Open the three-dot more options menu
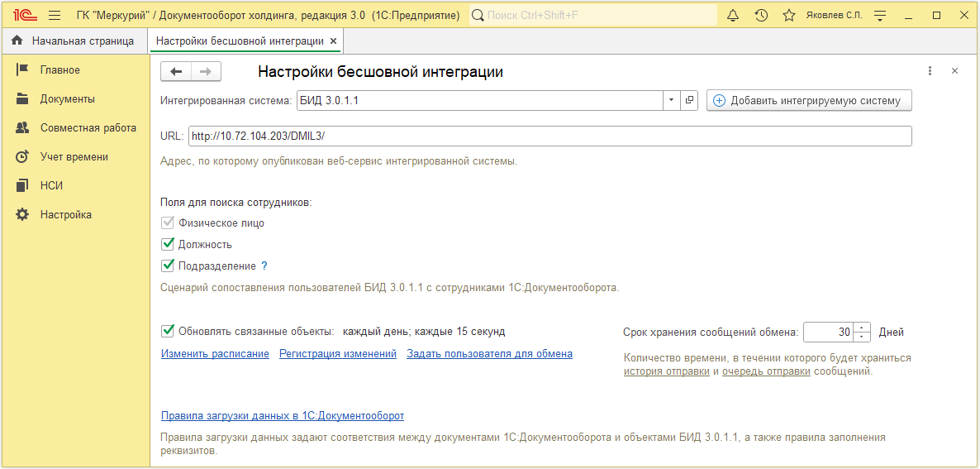 [x=930, y=72]
